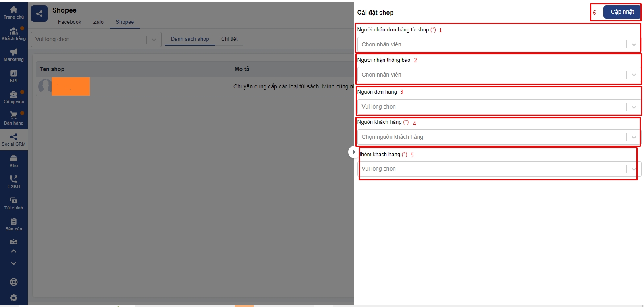The image size is (644, 307).
Task: Click the Cập nhật button
Action: pos(622,12)
